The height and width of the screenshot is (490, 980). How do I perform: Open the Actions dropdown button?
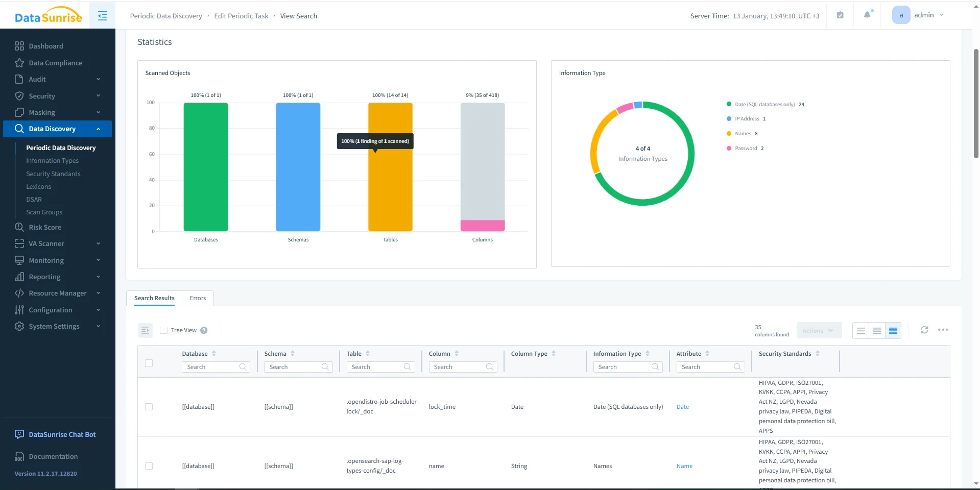point(818,331)
